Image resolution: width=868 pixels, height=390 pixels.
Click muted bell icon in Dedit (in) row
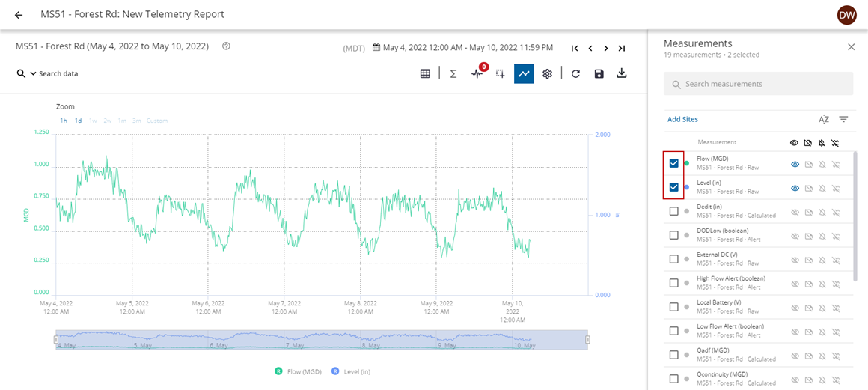(x=822, y=212)
